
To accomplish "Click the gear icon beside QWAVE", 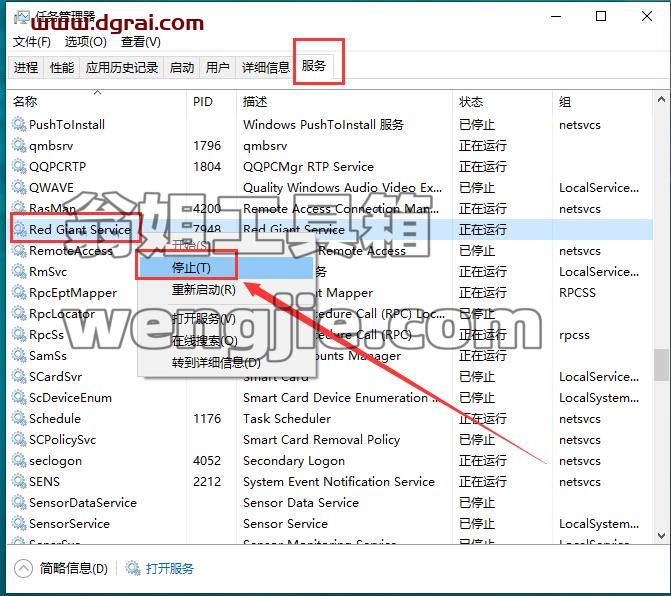I will pyautogui.click(x=19, y=187).
